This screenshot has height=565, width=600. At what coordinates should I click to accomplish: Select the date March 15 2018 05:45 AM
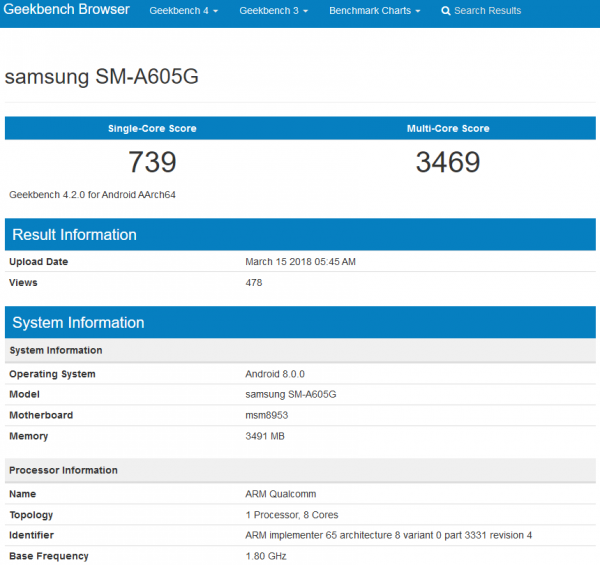[300, 262]
